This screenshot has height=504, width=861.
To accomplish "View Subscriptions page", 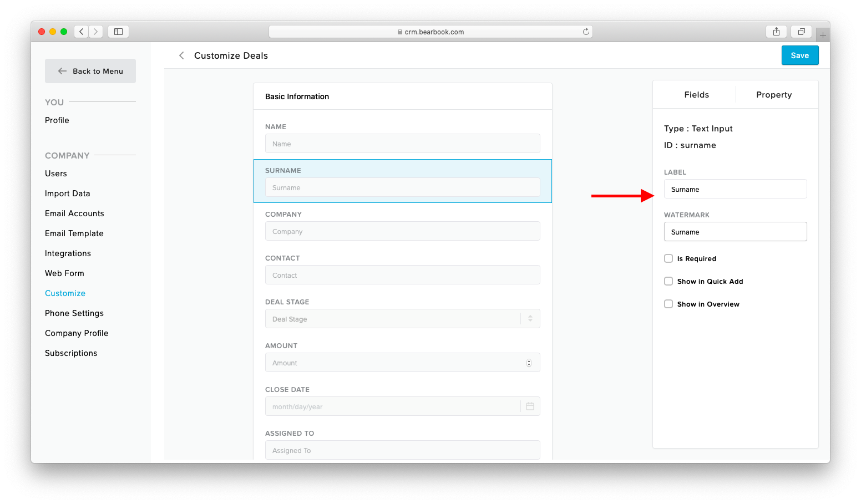I will click(x=71, y=353).
